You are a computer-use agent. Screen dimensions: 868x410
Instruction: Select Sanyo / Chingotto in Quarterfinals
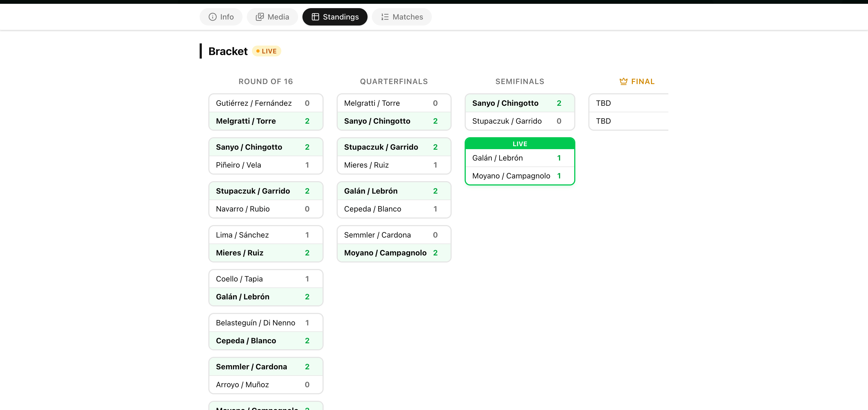pyautogui.click(x=394, y=121)
